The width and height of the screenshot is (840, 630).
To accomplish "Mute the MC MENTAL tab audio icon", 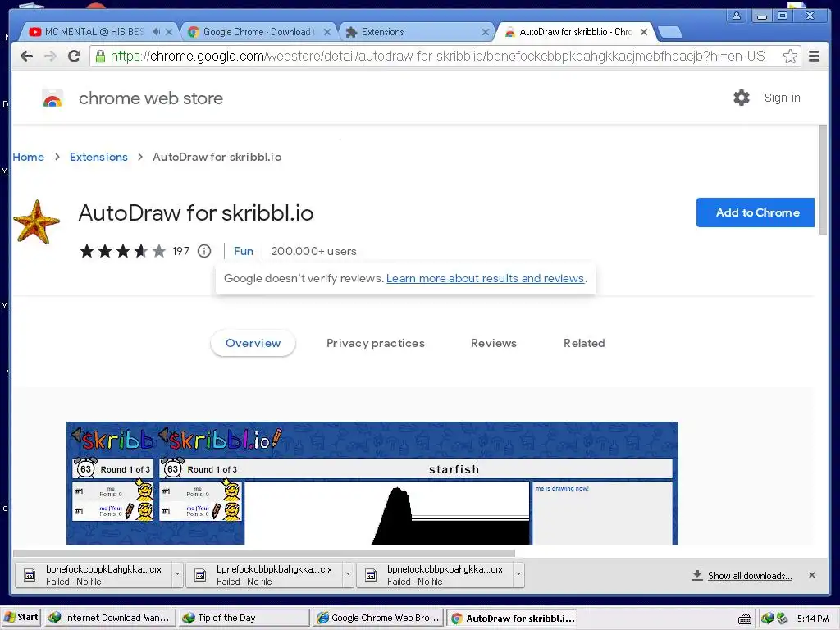I will pyautogui.click(x=156, y=32).
